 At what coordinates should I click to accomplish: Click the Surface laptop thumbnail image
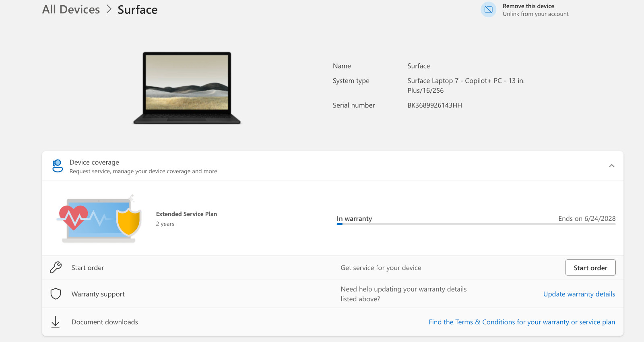coord(187,88)
